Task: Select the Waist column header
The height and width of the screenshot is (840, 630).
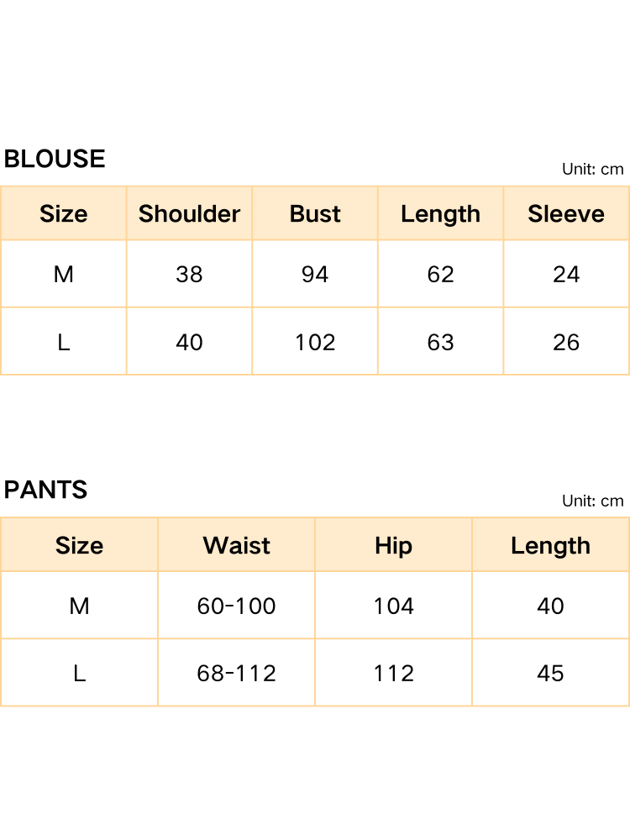Action: click(x=236, y=546)
